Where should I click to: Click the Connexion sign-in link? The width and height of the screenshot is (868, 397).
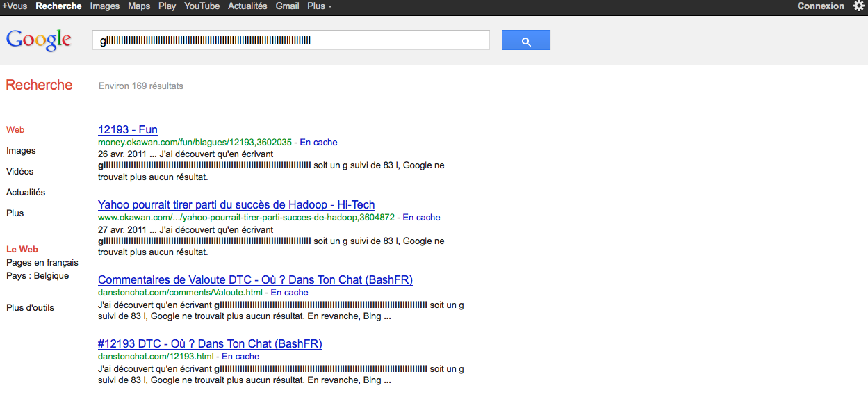pos(821,6)
